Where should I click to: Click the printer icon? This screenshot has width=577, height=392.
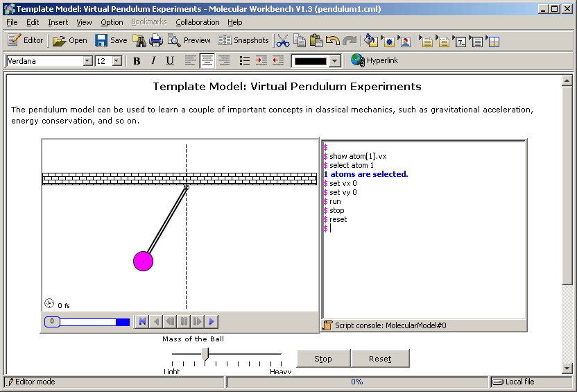[x=155, y=40]
